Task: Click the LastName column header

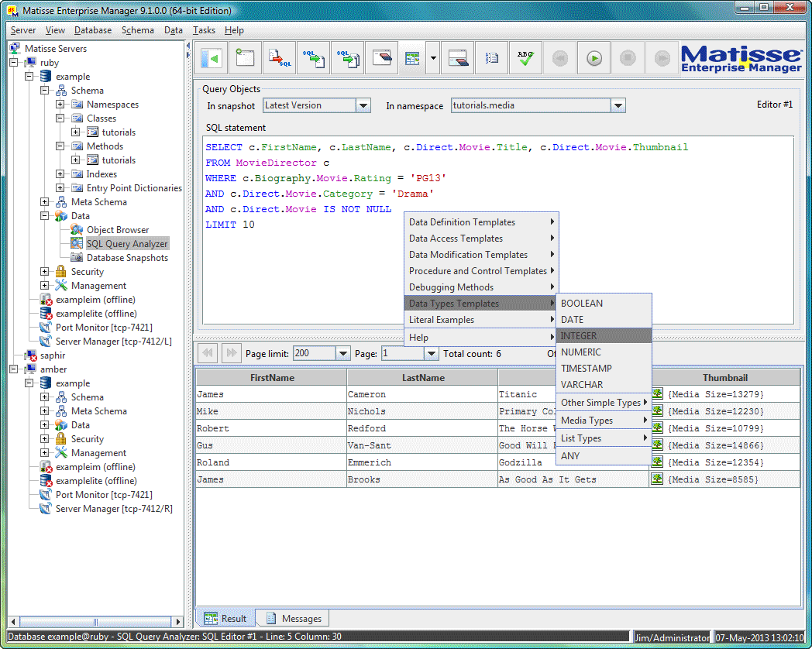Action: pos(423,378)
